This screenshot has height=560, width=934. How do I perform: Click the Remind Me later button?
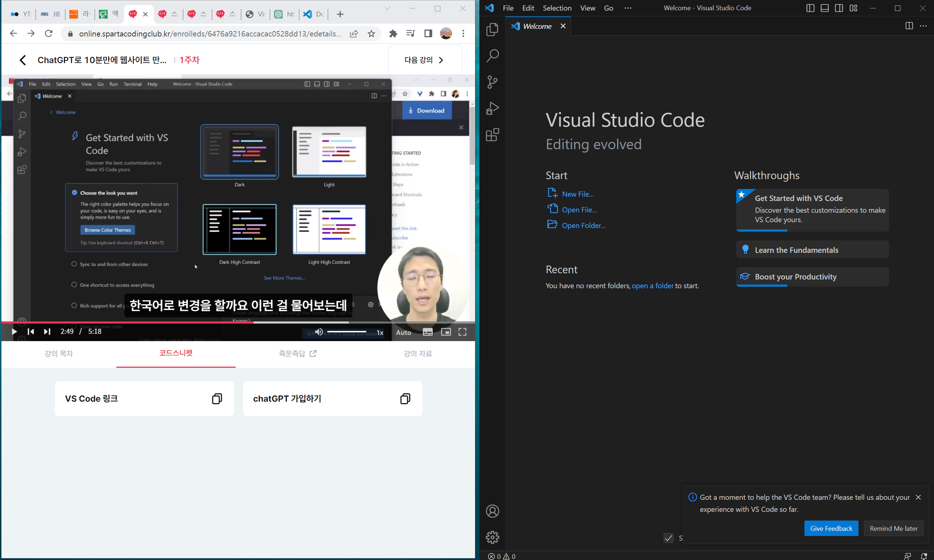893,528
